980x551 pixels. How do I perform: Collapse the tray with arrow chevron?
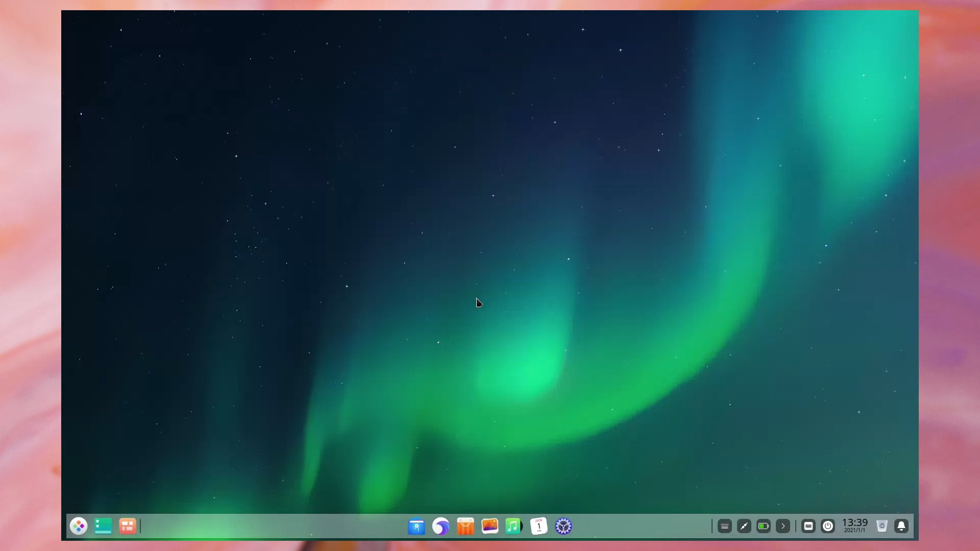coord(783,526)
